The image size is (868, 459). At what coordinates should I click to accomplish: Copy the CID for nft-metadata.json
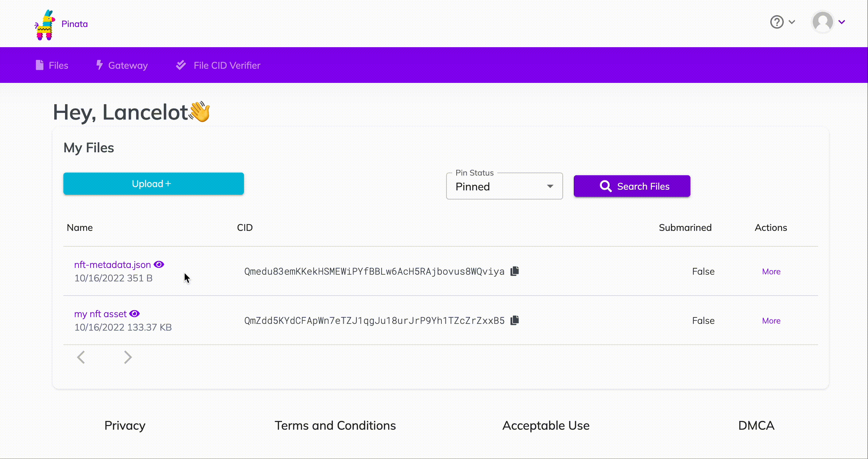515,271
